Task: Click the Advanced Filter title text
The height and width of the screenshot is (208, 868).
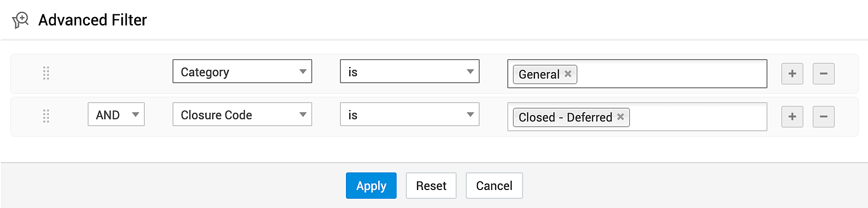Action: point(92,20)
